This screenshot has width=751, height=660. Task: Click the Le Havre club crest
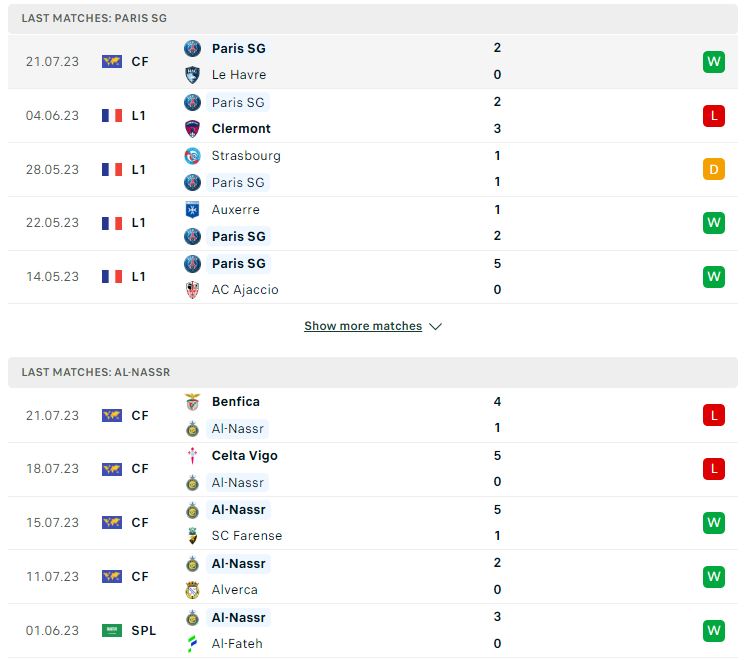(x=192, y=75)
